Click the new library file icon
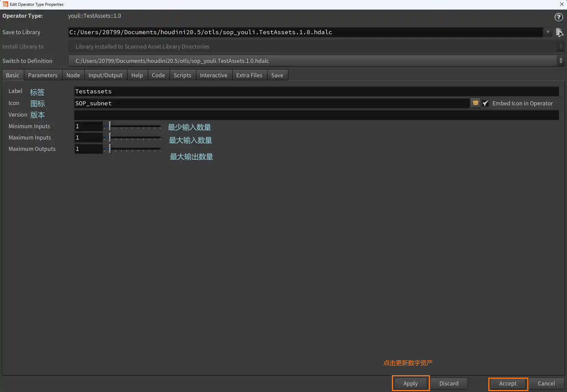Screen dimensions: 567x392 point(559,32)
